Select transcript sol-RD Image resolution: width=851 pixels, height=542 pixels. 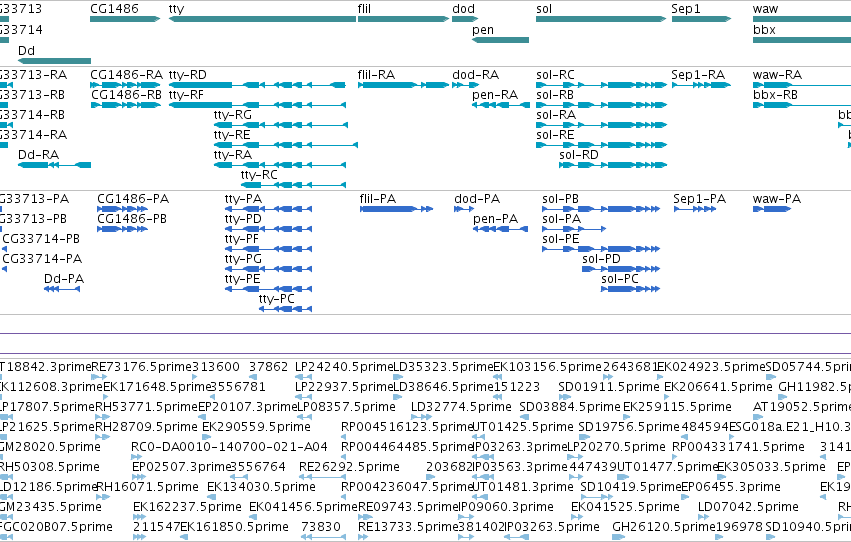pyautogui.click(x=613, y=165)
